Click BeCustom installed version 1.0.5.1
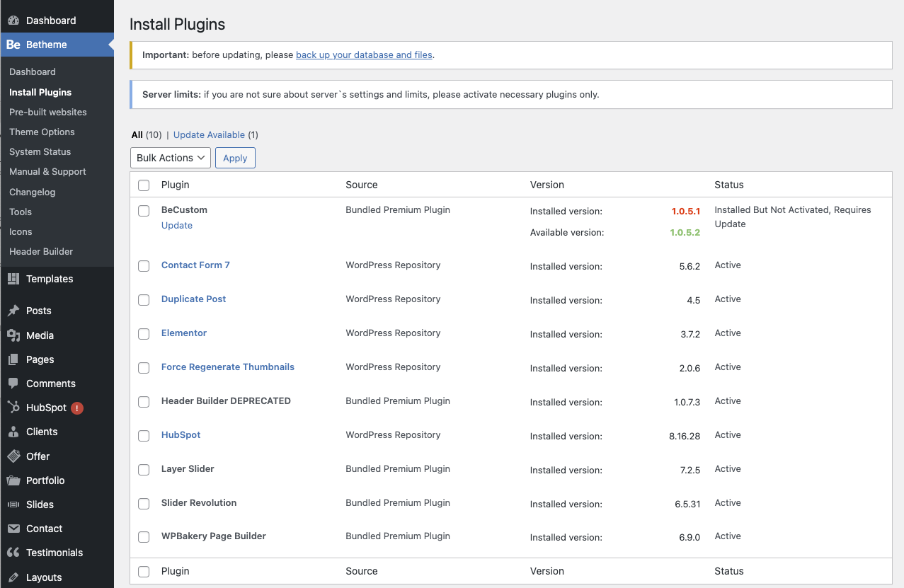Viewport: 904px width, 588px height. tap(686, 211)
